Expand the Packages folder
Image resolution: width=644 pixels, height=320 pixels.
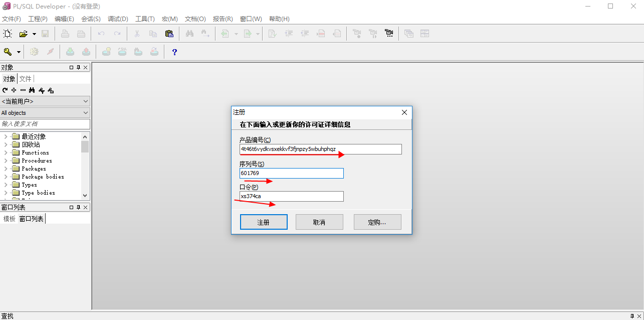(x=6, y=169)
